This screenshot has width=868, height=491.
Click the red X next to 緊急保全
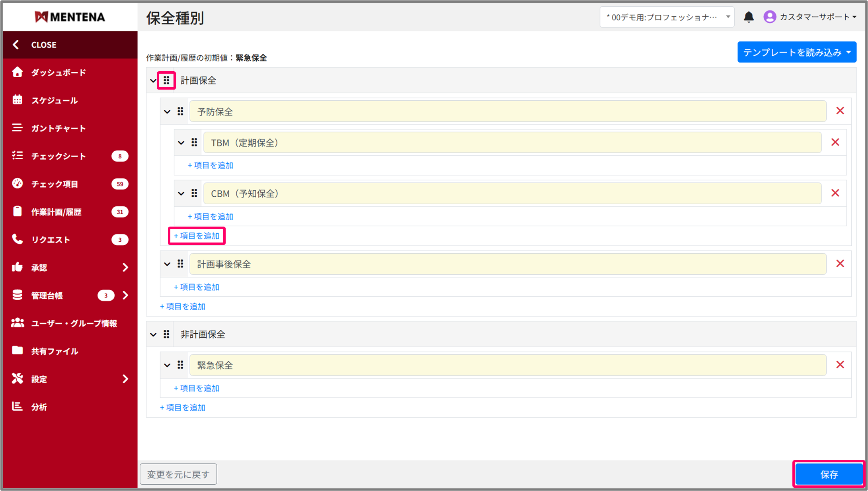840,365
